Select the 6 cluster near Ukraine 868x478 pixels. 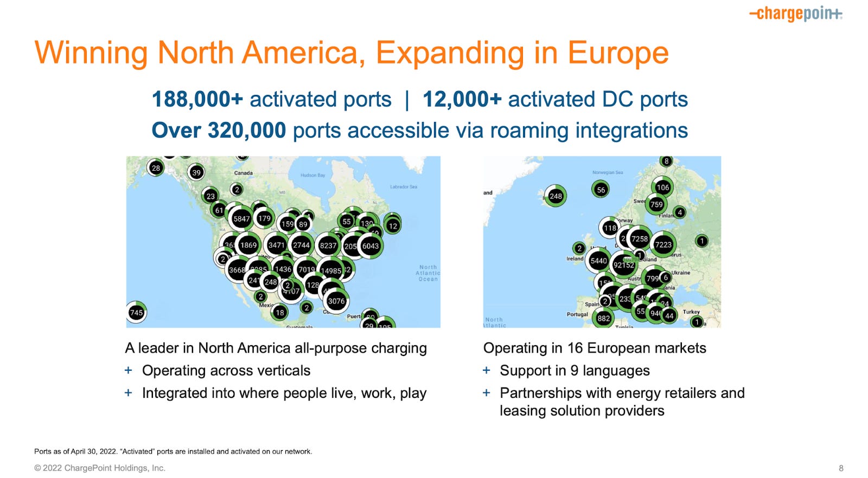click(666, 277)
